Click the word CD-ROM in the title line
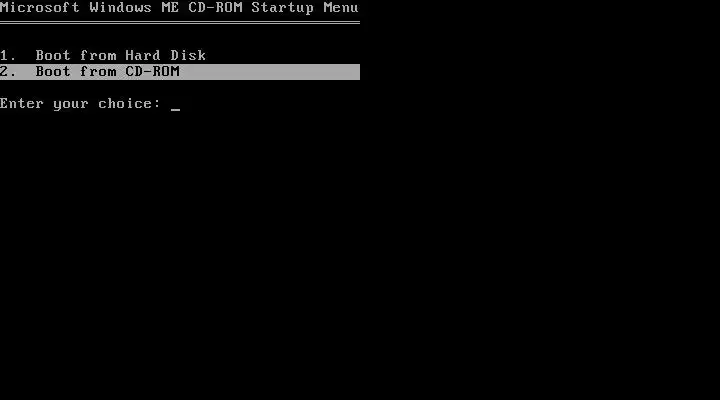Viewport: 720px width, 400px height. pyautogui.click(x=215, y=7)
